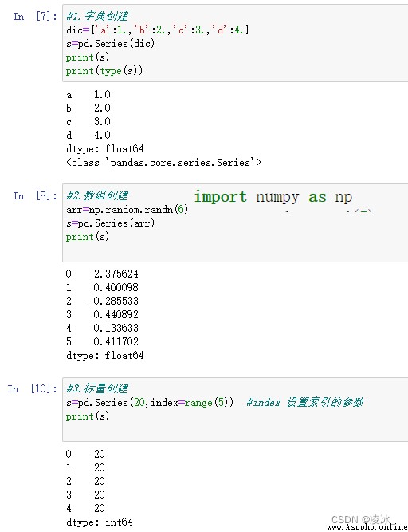Place cursor on dic dictionary definition line
This screenshot has width=408, height=532.
coord(158,30)
